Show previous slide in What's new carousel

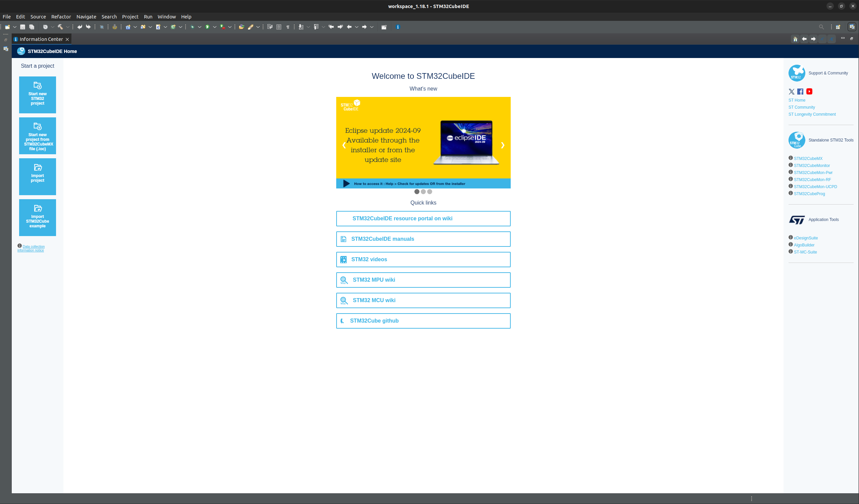pyautogui.click(x=344, y=146)
